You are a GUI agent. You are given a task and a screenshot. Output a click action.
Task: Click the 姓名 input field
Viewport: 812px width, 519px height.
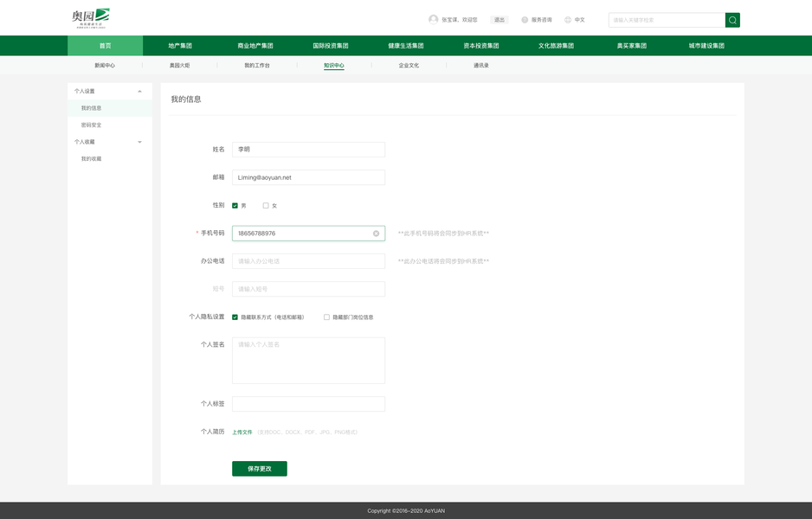point(309,149)
